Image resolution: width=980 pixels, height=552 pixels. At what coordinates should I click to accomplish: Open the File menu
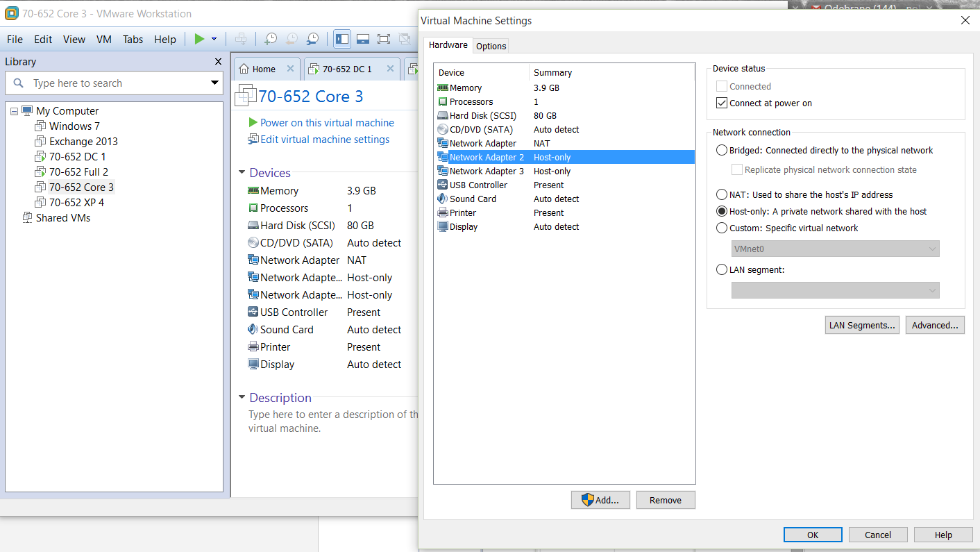pyautogui.click(x=15, y=40)
